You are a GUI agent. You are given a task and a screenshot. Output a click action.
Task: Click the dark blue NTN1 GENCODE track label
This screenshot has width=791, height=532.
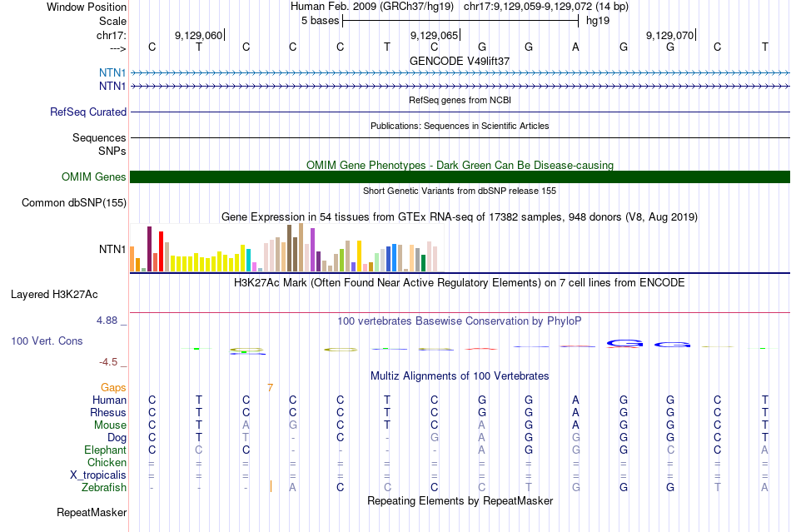[x=112, y=87]
